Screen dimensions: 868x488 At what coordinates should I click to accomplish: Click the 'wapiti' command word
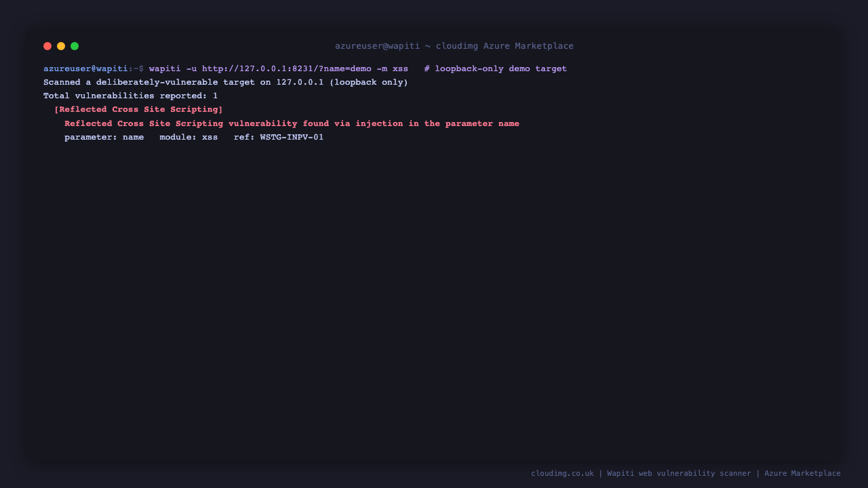coord(165,68)
